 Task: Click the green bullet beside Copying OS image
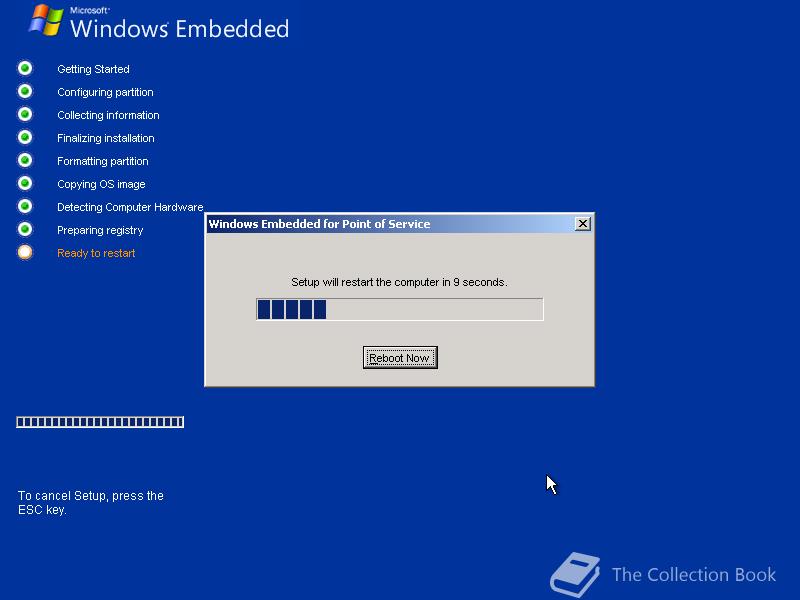tap(25, 183)
